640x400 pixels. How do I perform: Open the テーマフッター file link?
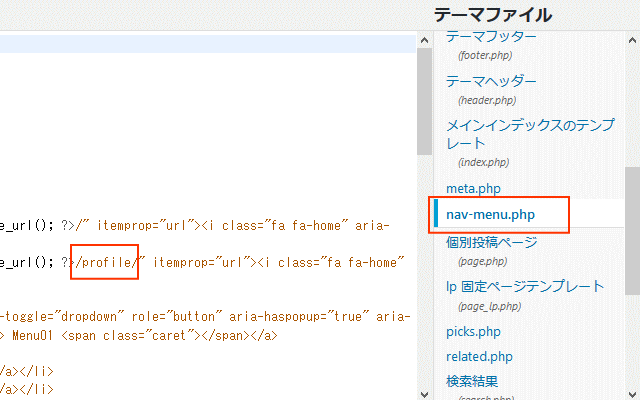click(491, 37)
